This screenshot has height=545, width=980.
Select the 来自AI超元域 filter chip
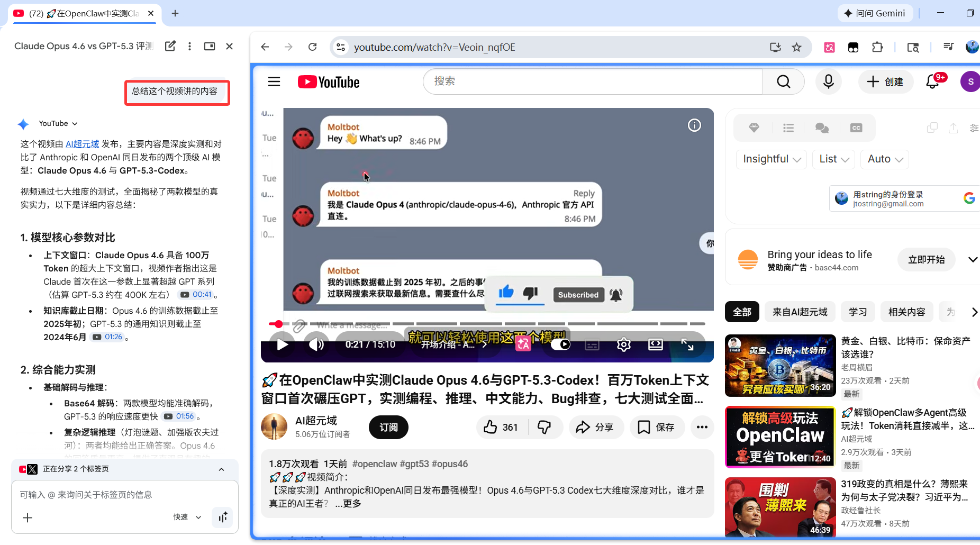point(800,312)
